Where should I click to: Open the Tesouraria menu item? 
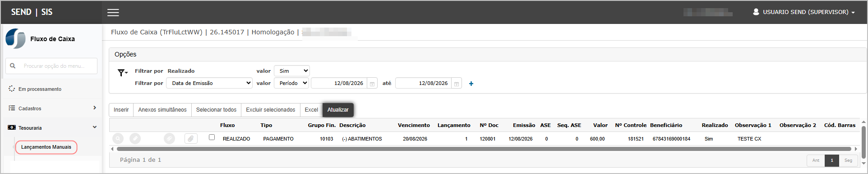51,128
